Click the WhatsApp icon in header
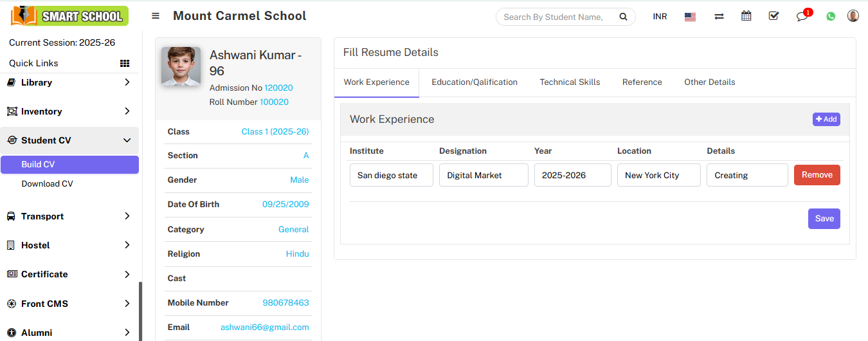The height and width of the screenshot is (341, 868). tap(831, 17)
